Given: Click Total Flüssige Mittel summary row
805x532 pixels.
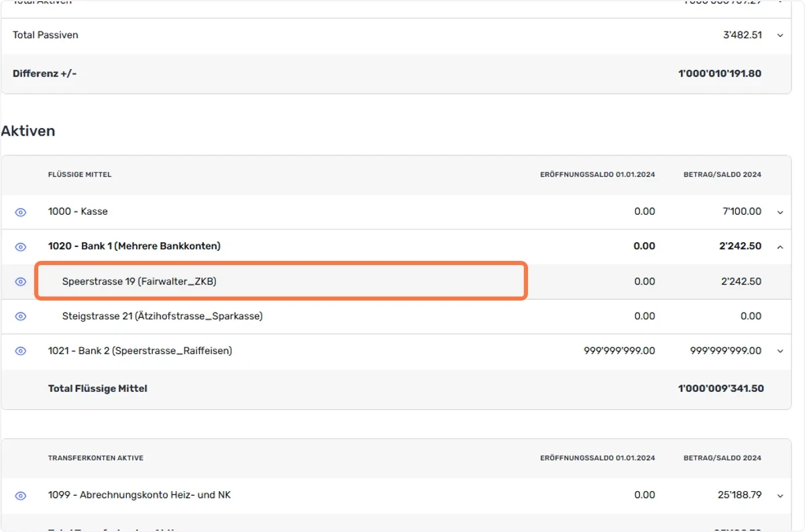Looking at the screenshot, I should pyautogui.click(x=396, y=389).
